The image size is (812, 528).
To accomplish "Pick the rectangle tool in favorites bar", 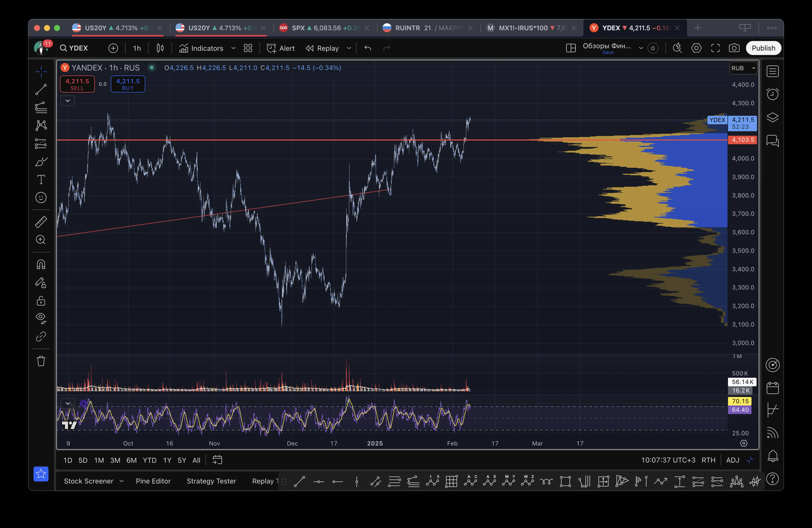I will point(565,481).
